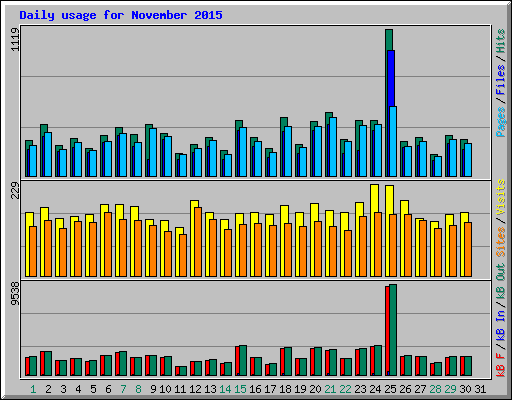Click day label 5 on x-axis
512x400 pixels.
click(x=93, y=389)
